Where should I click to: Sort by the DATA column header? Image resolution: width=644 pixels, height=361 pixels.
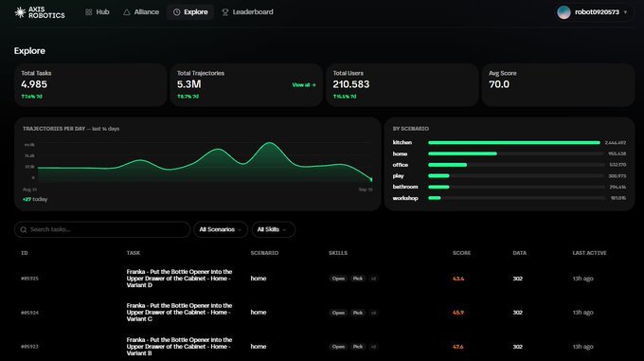tap(520, 253)
